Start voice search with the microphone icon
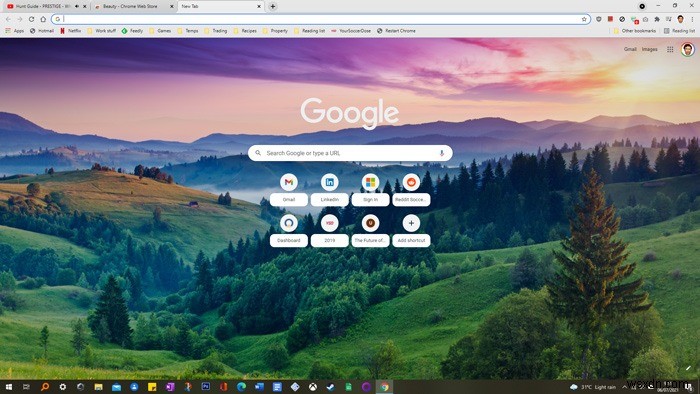The height and width of the screenshot is (394, 700). click(442, 153)
